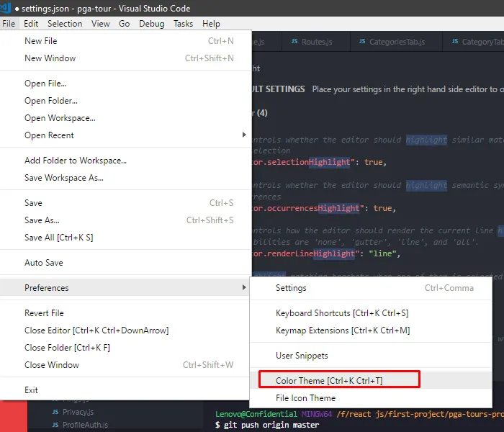504x432 pixels.
Task: Click the VS Code logo in title bar
Action: click(6, 8)
